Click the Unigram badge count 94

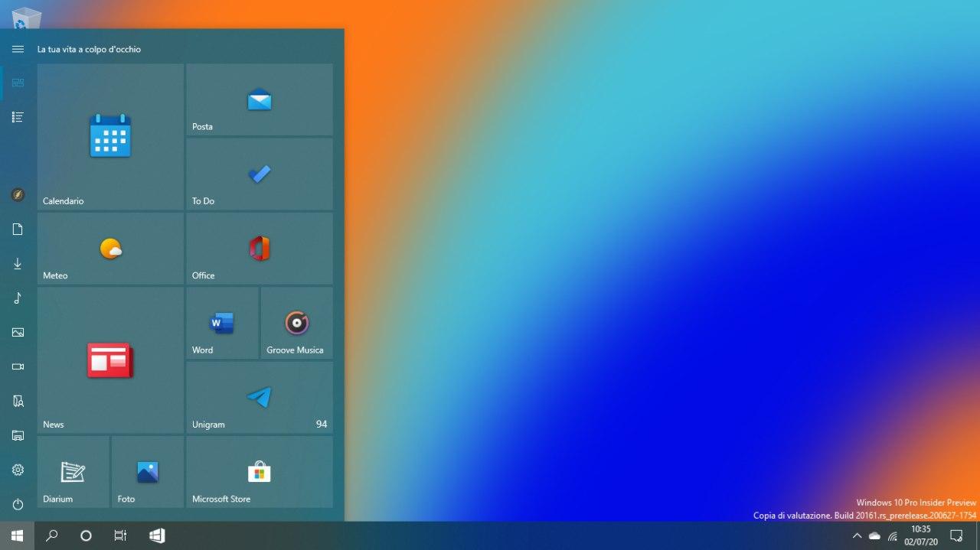[x=322, y=425]
